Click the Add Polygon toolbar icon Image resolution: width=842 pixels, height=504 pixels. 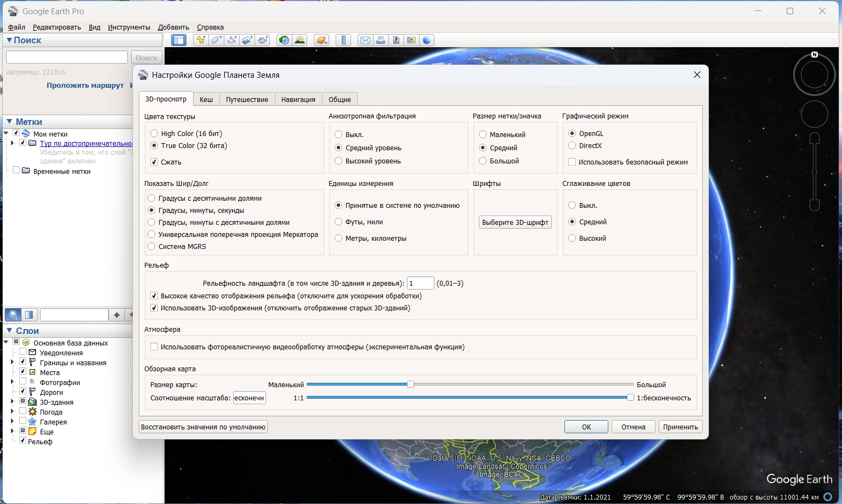point(216,40)
